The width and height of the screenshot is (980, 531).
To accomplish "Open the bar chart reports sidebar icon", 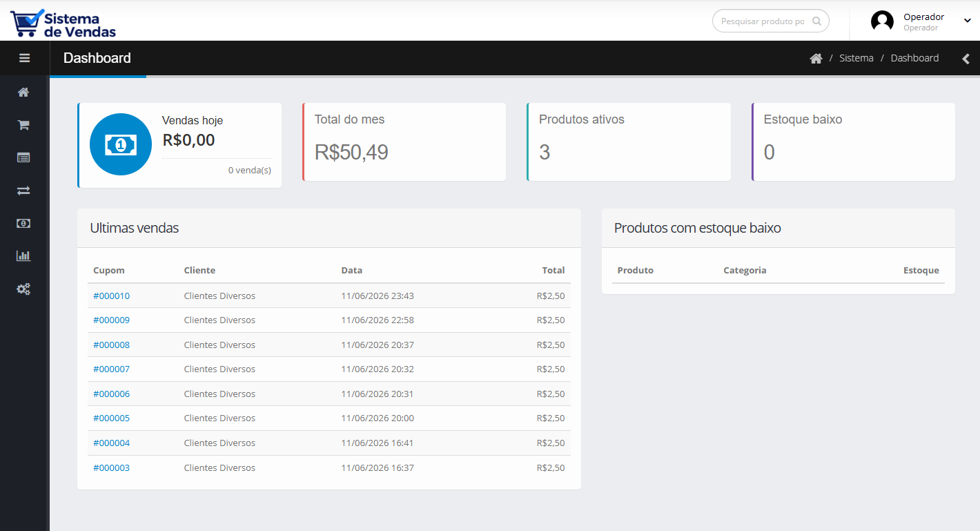I will pos(23,255).
